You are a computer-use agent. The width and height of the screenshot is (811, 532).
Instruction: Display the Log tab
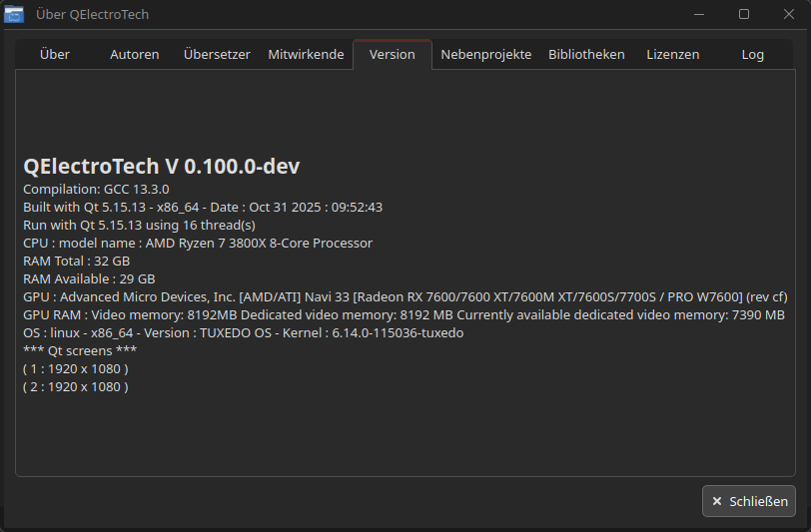coord(753,55)
